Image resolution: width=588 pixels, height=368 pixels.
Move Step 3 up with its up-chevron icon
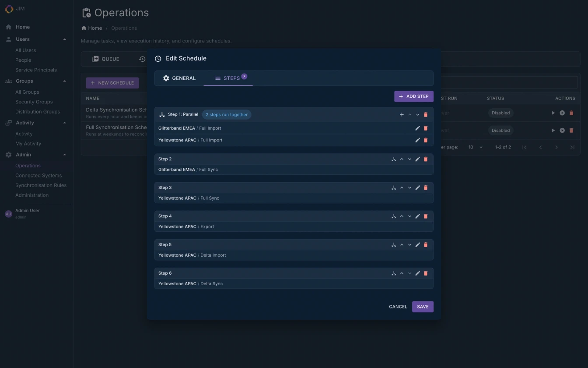coord(402,188)
